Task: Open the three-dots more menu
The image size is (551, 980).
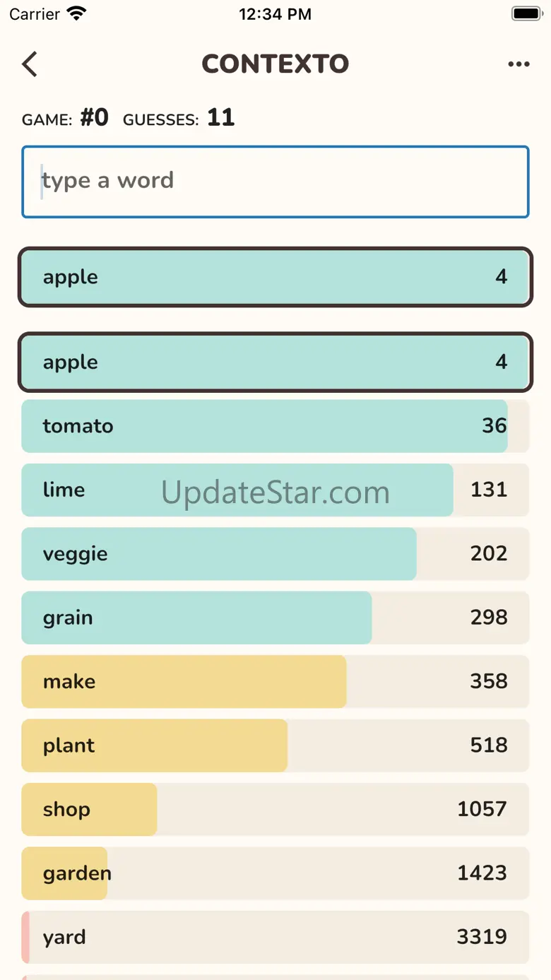Action: [519, 64]
